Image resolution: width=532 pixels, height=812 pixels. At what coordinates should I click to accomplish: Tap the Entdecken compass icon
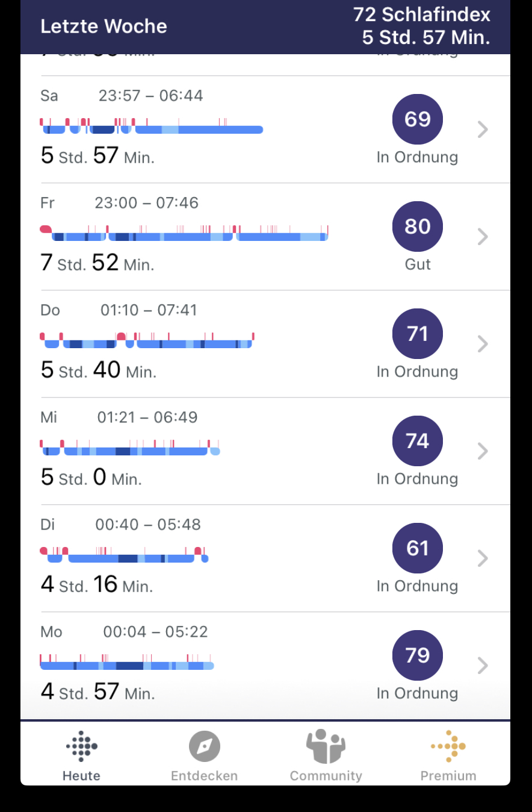(204, 747)
